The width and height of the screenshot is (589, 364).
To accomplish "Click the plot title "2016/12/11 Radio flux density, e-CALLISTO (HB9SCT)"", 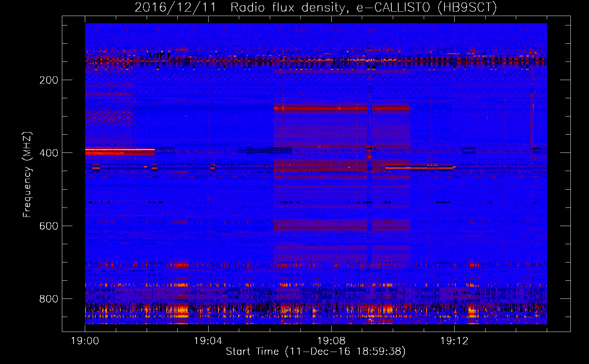I will pos(316,7).
